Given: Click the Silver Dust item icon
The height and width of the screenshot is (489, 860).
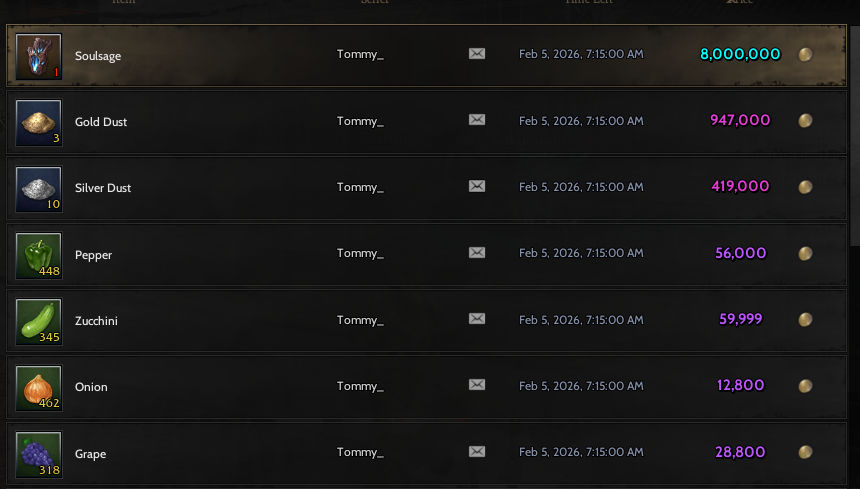Looking at the screenshot, I should coord(38,189).
